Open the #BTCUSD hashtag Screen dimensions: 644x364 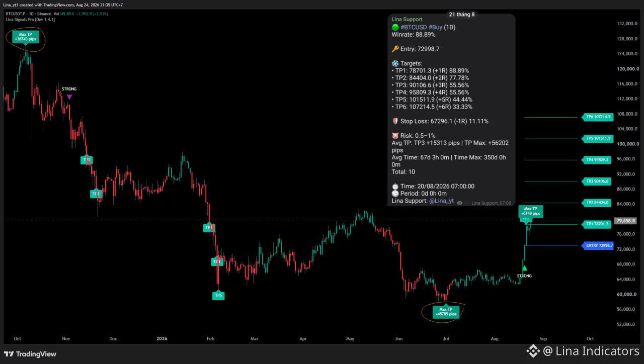point(414,27)
